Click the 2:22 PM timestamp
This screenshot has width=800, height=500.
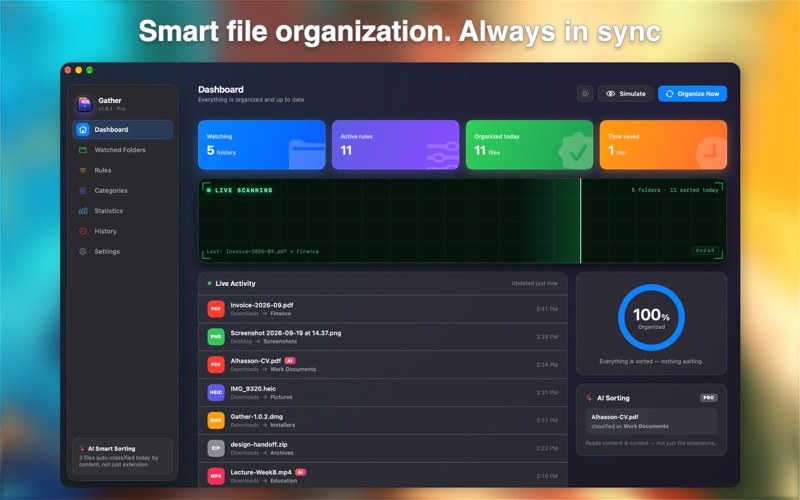pyautogui.click(x=547, y=448)
